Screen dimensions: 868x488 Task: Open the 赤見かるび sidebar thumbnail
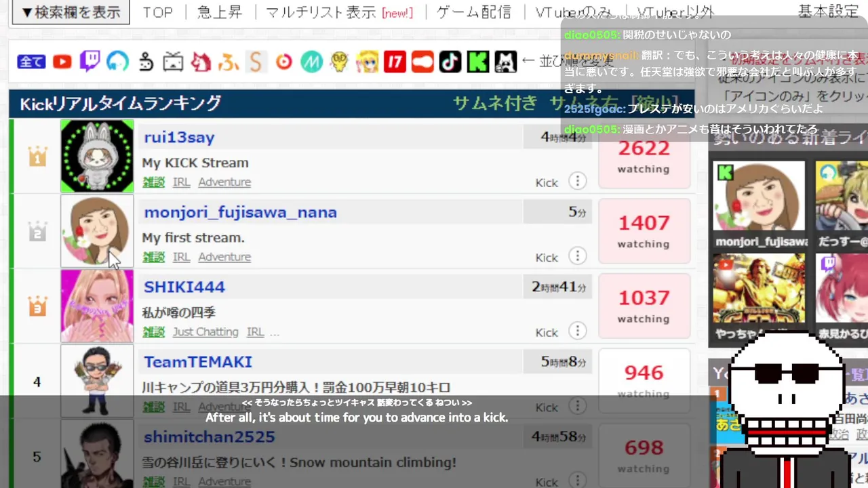point(842,289)
